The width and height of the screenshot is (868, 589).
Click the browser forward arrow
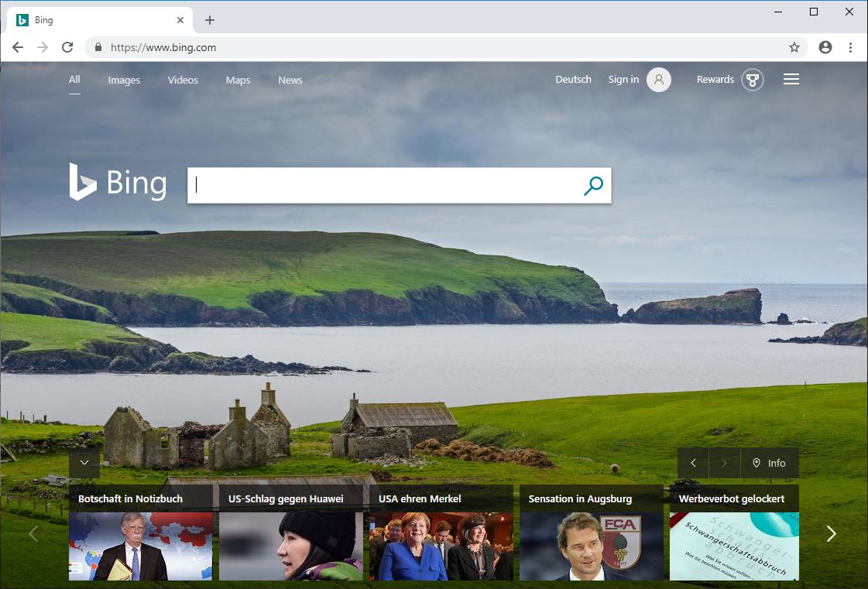pyautogui.click(x=43, y=48)
